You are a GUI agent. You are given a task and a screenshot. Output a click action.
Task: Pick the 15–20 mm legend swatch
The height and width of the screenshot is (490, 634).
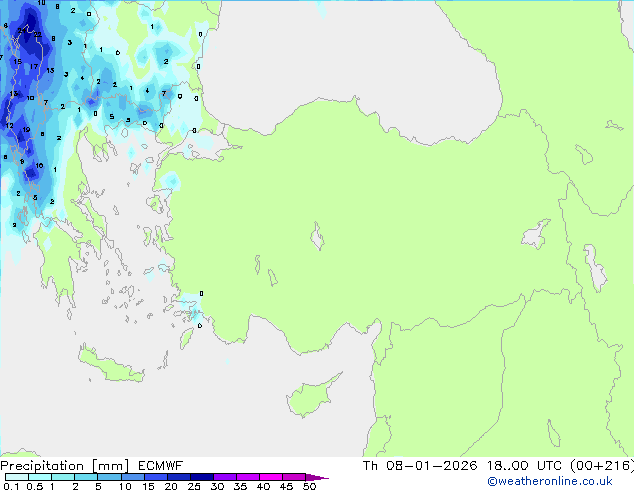coord(155,477)
